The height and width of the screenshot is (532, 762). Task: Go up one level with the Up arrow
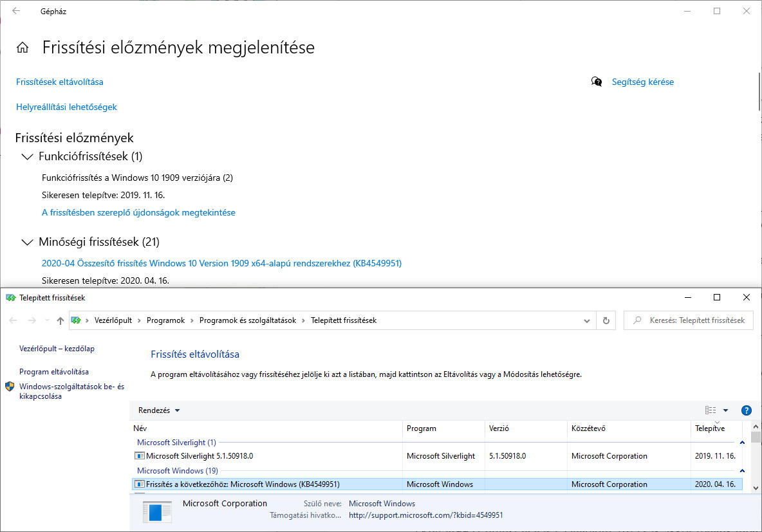[60, 320]
